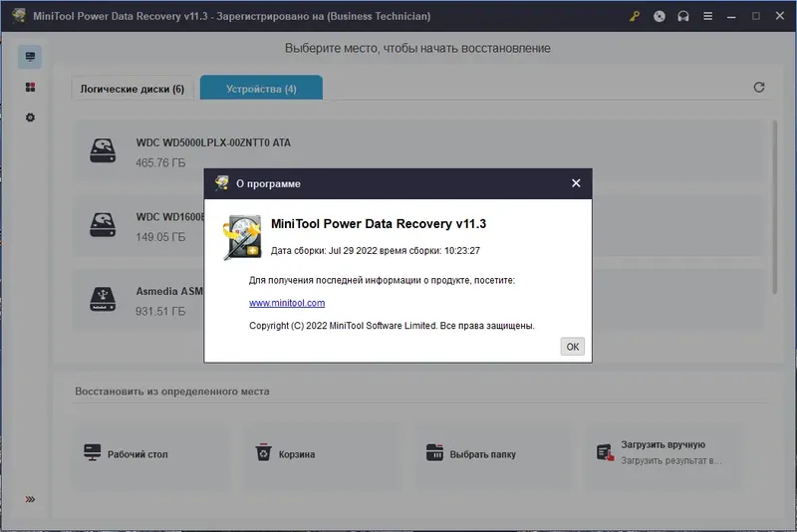Image resolution: width=797 pixels, height=532 pixels.
Task: Choose Корзина recovery location
Action: coord(322,454)
